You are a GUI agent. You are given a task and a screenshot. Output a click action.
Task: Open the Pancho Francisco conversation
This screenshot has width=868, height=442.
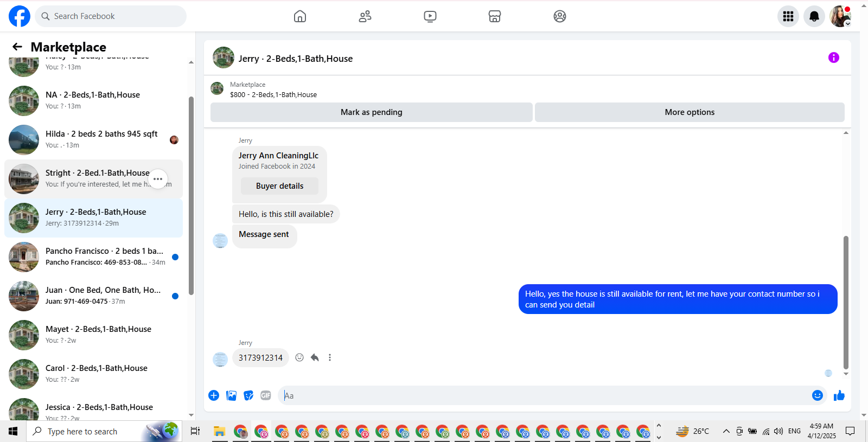point(93,257)
